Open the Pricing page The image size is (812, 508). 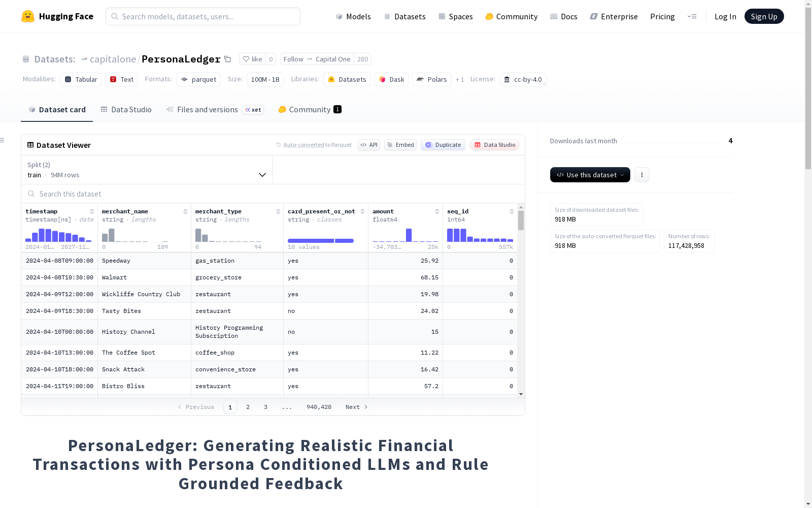pos(662,16)
